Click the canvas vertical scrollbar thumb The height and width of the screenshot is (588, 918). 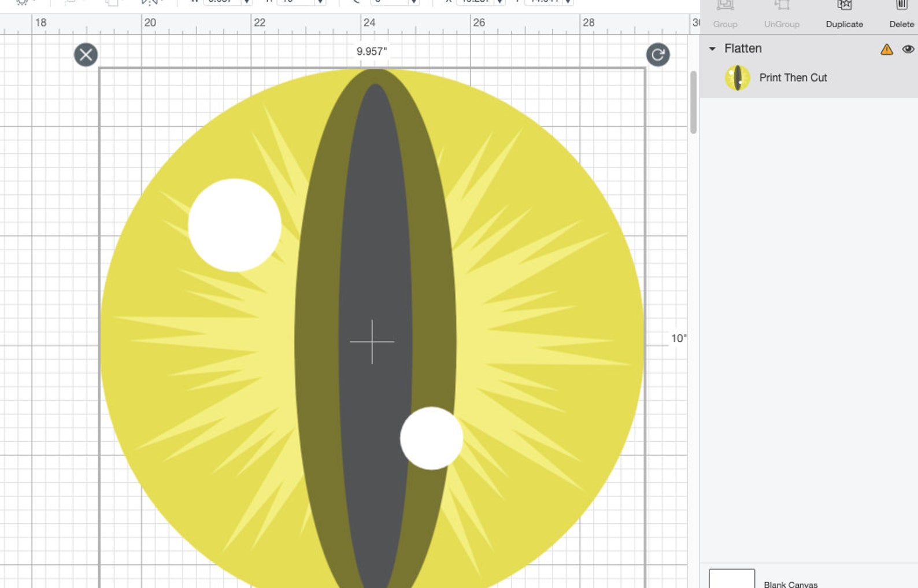[x=693, y=102]
